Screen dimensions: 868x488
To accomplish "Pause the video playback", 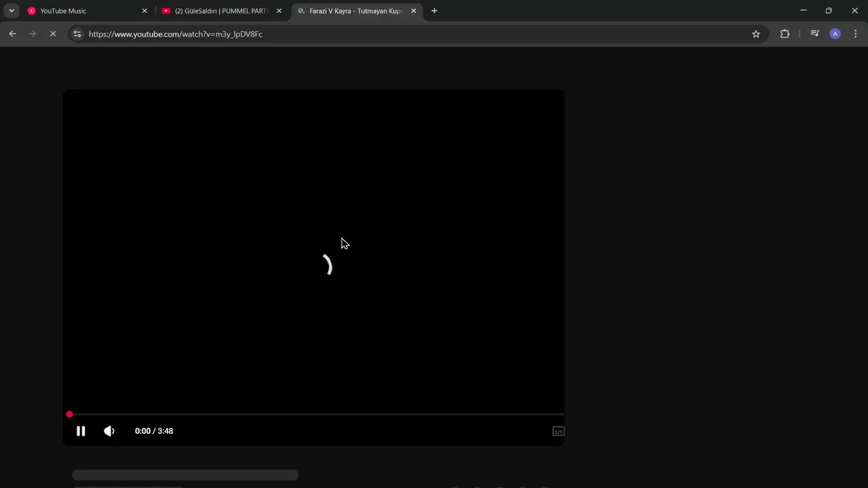I will (x=81, y=431).
